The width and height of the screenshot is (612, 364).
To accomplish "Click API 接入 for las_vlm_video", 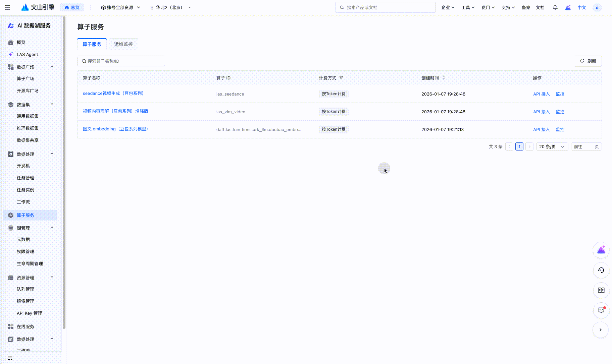I will [542, 112].
